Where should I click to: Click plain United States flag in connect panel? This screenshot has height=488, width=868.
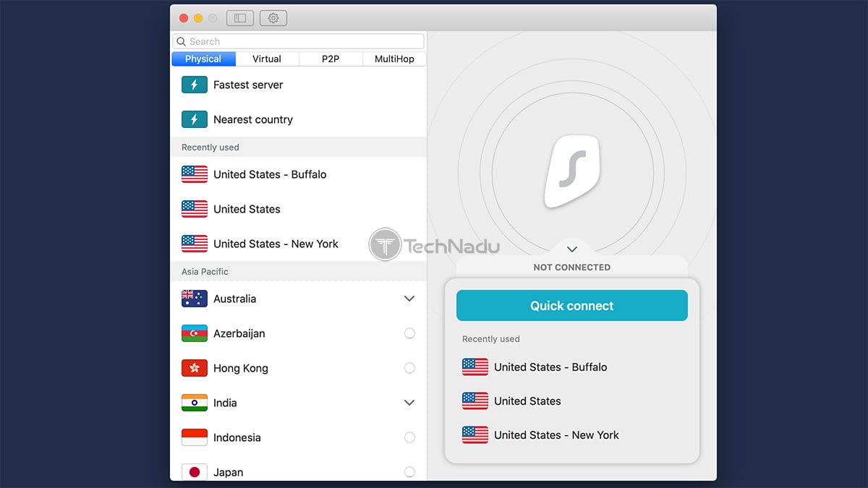click(x=475, y=401)
